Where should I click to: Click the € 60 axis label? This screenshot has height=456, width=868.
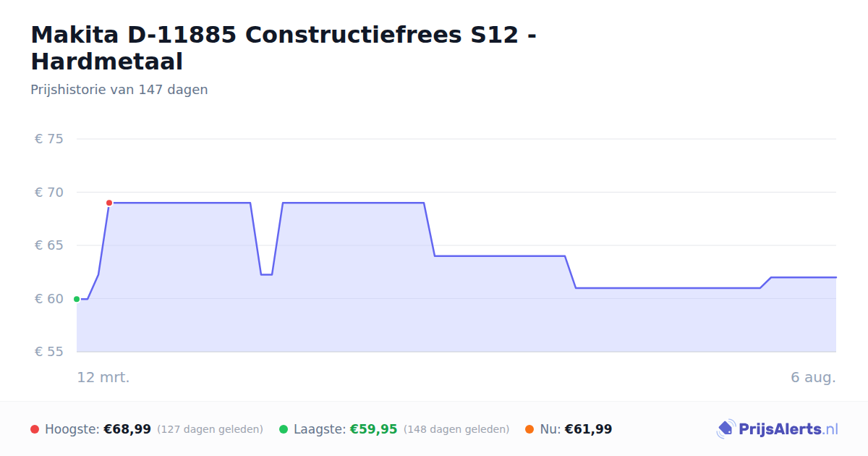click(x=49, y=299)
